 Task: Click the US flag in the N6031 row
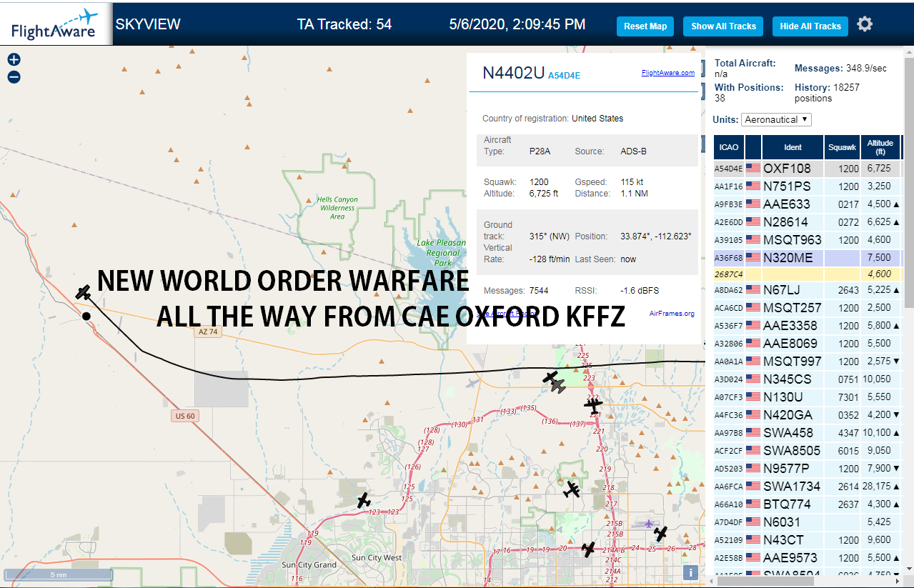pos(753,522)
